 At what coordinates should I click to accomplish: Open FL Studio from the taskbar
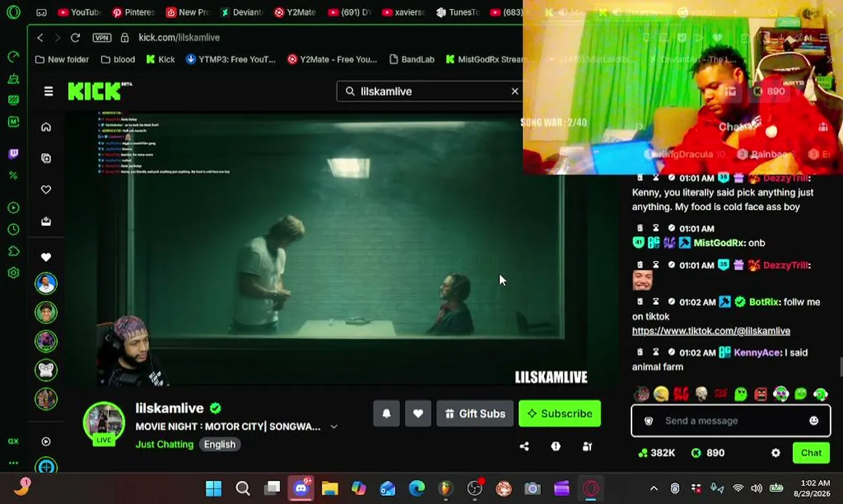(x=445, y=488)
